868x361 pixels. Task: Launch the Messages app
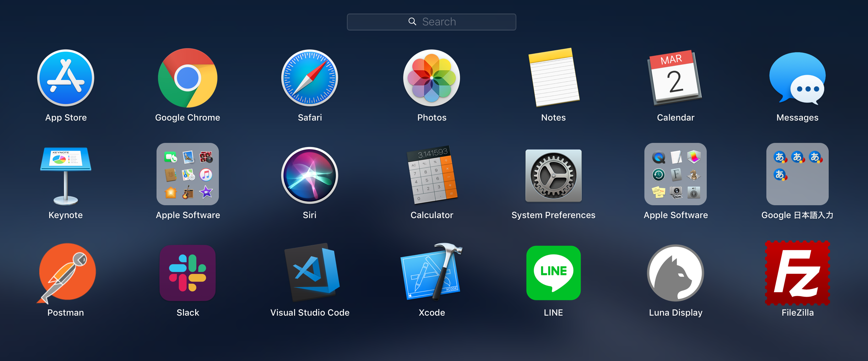[798, 78]
